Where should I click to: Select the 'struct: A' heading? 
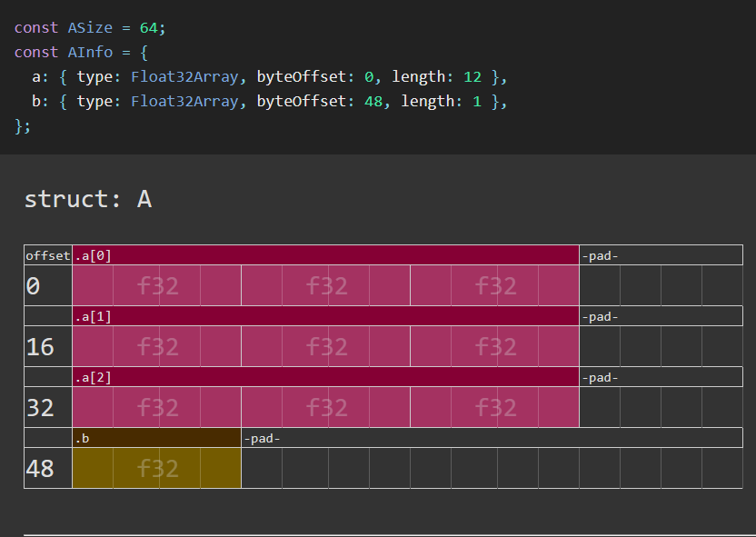tap(87, 199)
